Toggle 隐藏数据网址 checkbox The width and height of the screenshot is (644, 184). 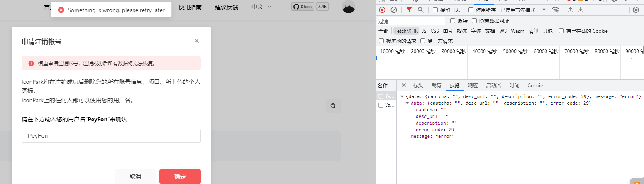point(474,21)
